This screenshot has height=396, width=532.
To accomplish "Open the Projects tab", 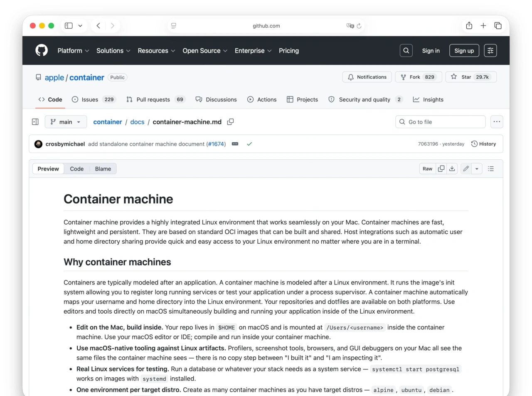I will point(303,99).
